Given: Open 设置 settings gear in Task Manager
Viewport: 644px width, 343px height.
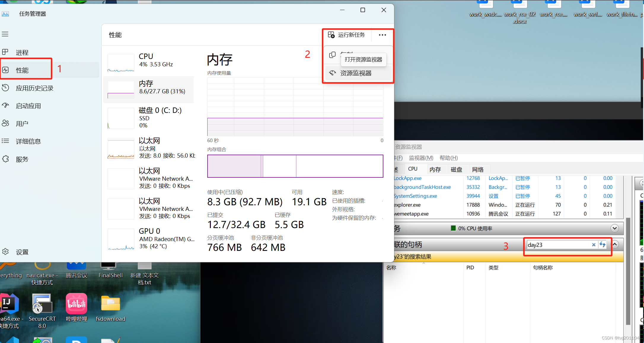Looking at the screenshot, I should [5, 252].
